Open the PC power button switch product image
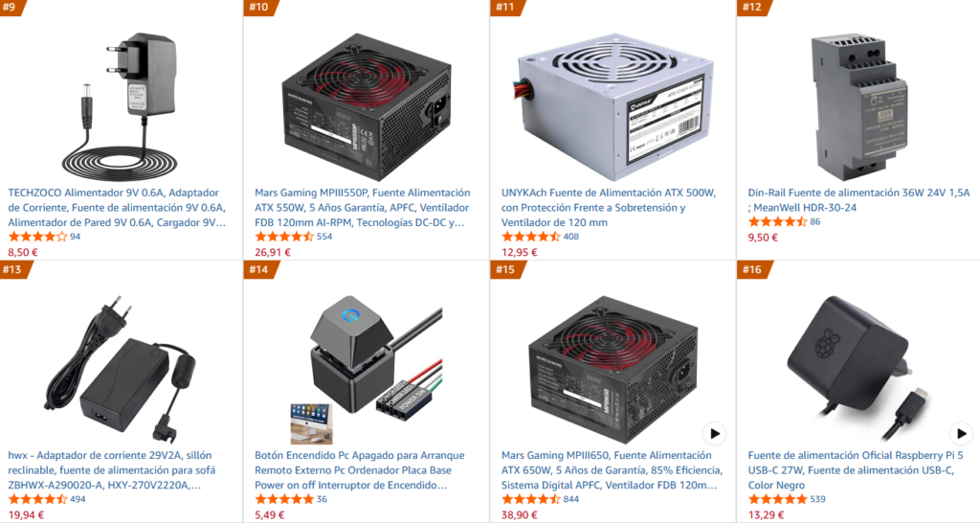 click(367, 369)
